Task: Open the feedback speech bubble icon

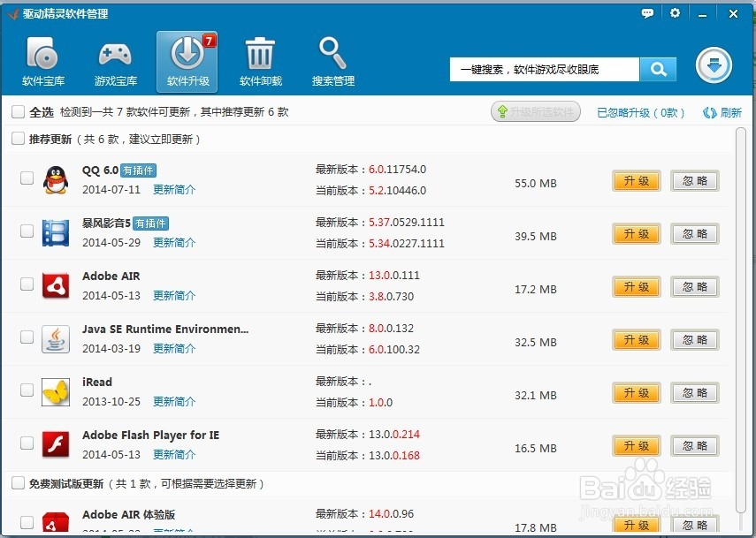Action: (647, 13)
